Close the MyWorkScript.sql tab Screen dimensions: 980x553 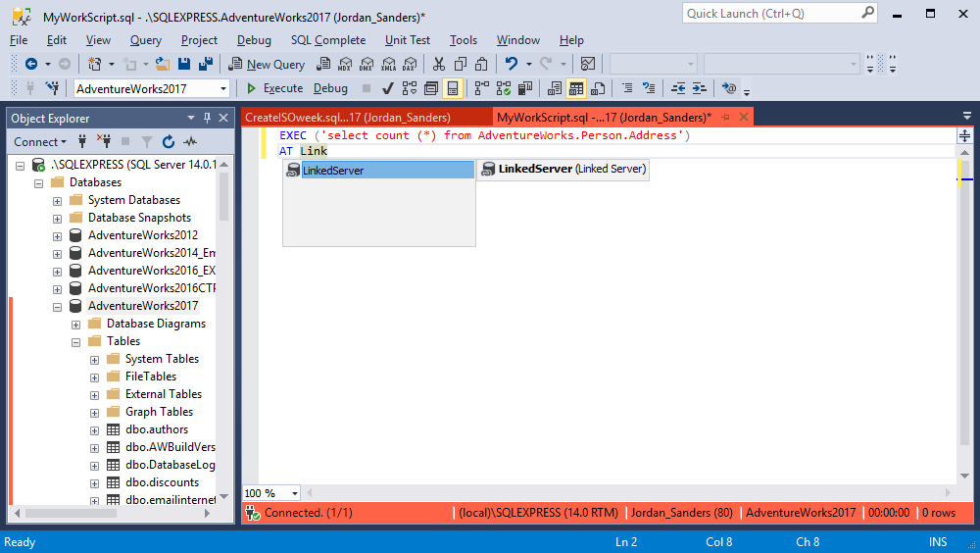pyautogui.click(x=744, y=117)
